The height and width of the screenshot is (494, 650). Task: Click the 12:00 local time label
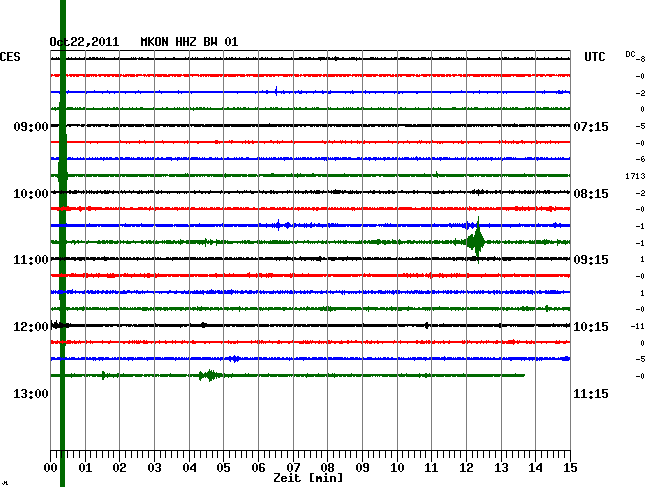point(31,327)
